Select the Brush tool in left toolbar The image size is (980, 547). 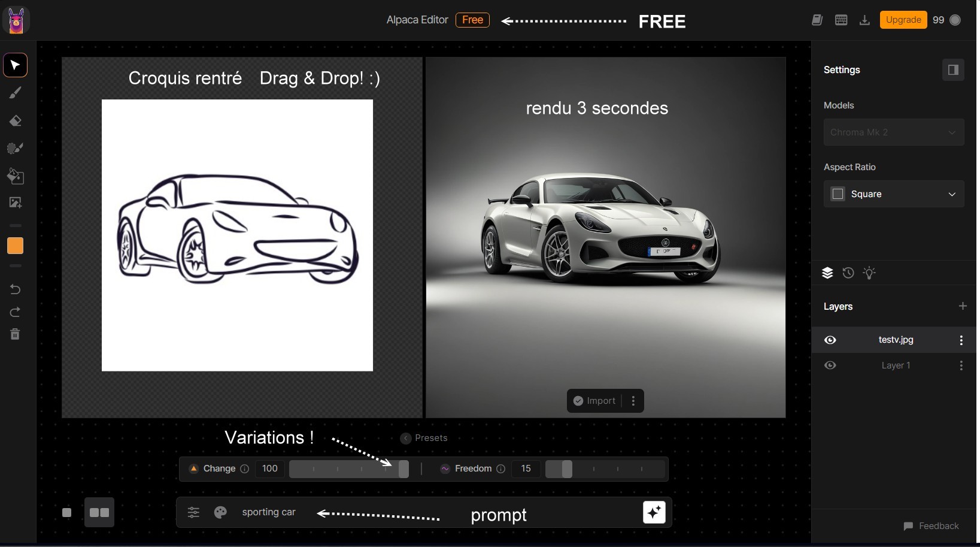[16, 93]
